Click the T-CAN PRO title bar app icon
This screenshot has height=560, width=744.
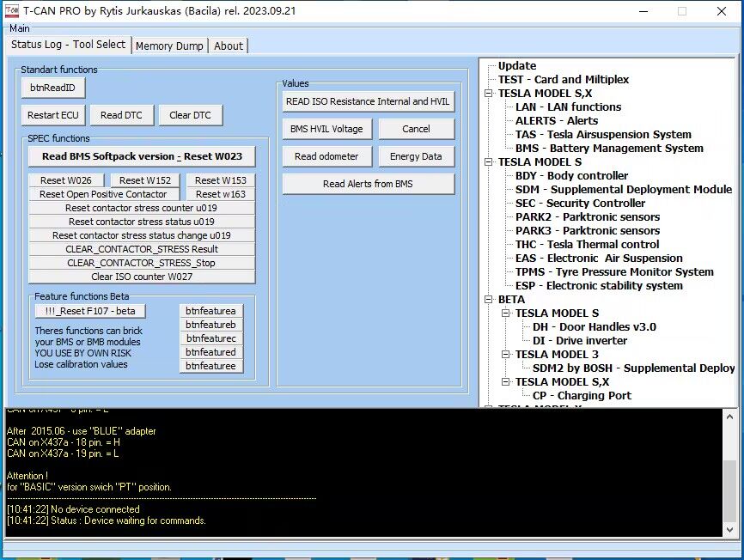coord(12,10)
